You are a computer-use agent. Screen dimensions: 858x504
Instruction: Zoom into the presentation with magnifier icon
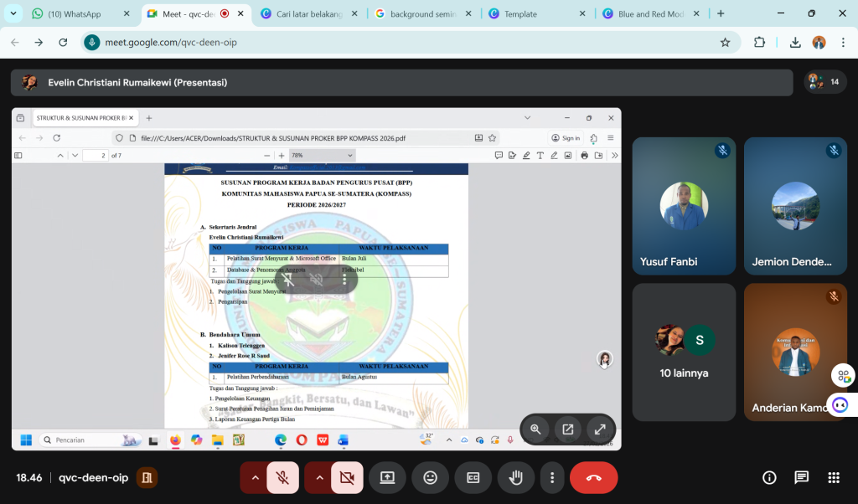click(x=535, y=429)
